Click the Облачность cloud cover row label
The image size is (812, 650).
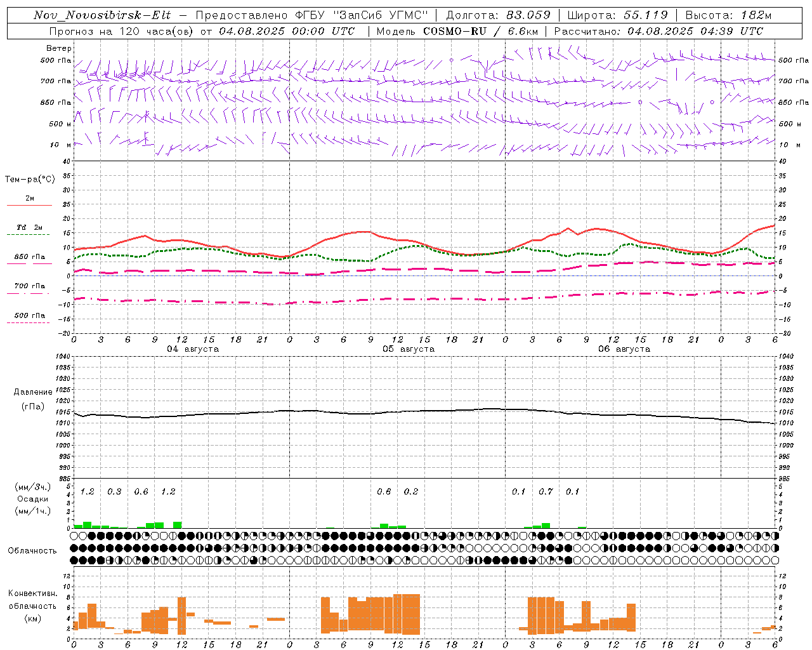(x=32, y=551)
